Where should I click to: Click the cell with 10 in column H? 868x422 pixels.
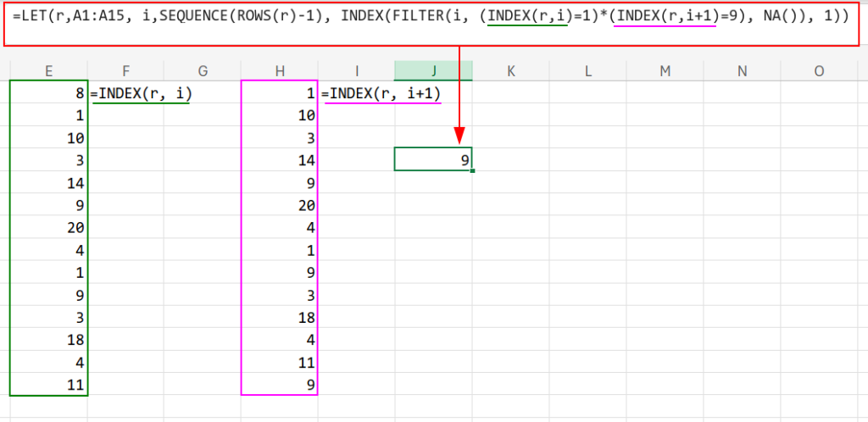point(279,116)
